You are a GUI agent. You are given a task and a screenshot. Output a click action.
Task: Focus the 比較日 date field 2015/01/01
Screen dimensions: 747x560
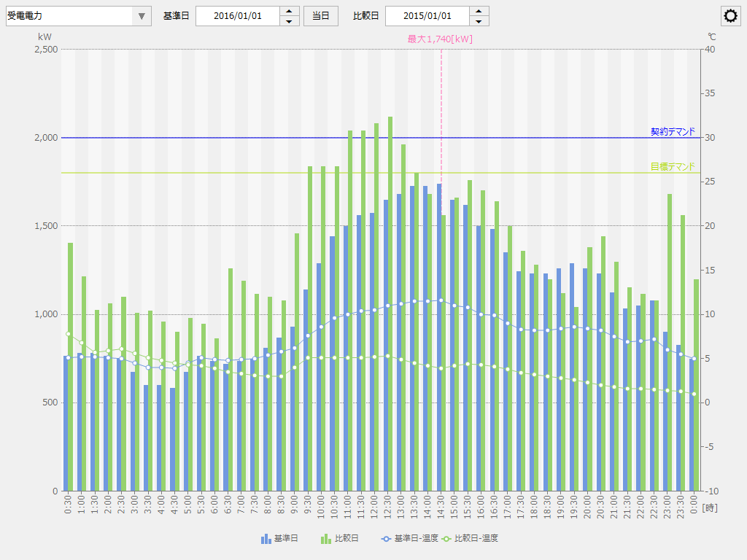point(427,16)
